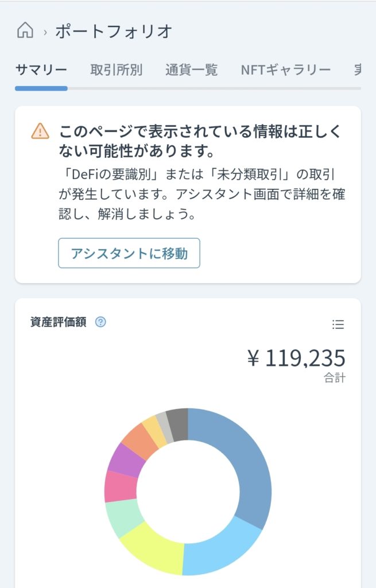Image resolution: width=376 pixels, height=588 pixels.
Task: Click the warning triangle icon
Action: [x=40, y=131]
